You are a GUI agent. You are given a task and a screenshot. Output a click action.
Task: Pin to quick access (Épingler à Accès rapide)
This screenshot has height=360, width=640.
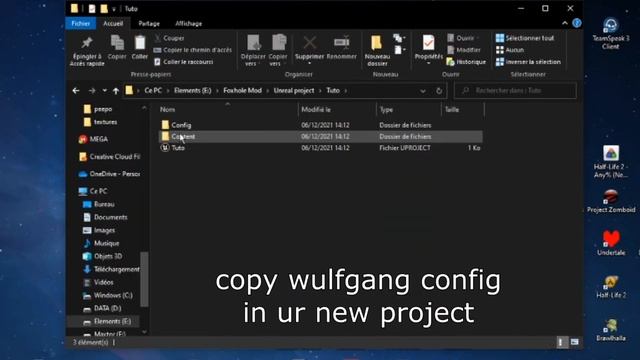(87, 51)
